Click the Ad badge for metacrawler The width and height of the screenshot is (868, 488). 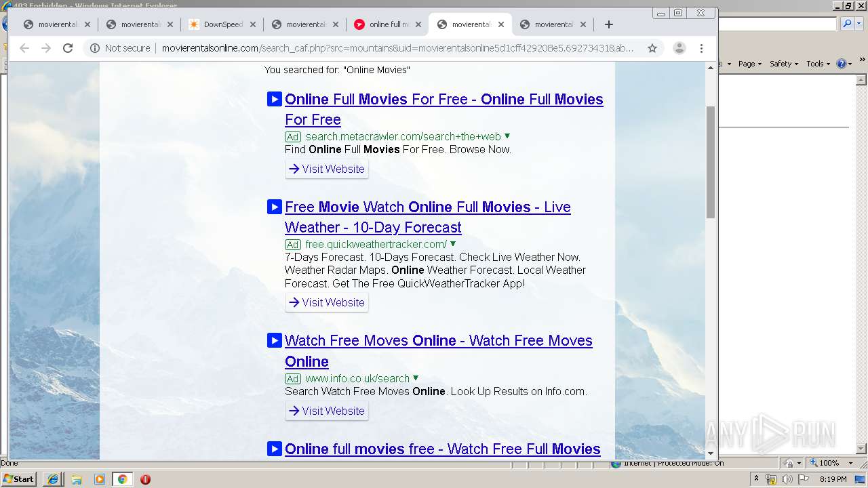293,137
